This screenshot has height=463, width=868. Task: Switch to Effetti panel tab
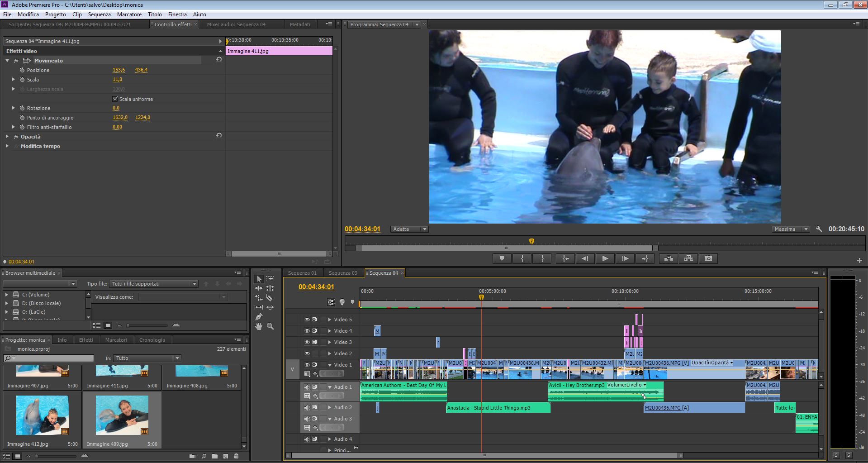tap(86, 340)
